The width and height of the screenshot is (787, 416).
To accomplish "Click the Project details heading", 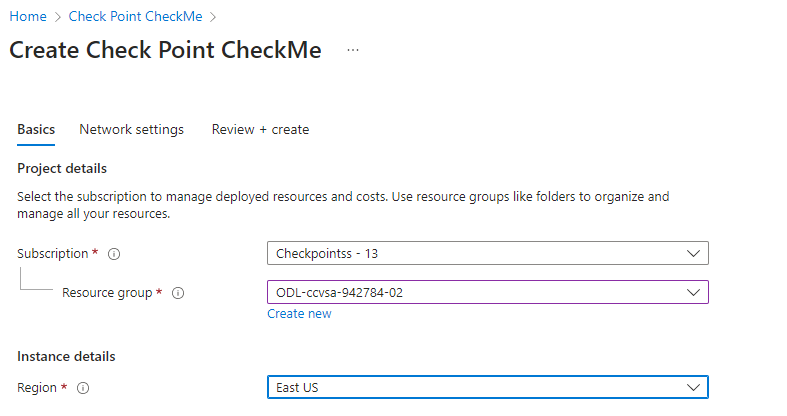I will 62,169.
